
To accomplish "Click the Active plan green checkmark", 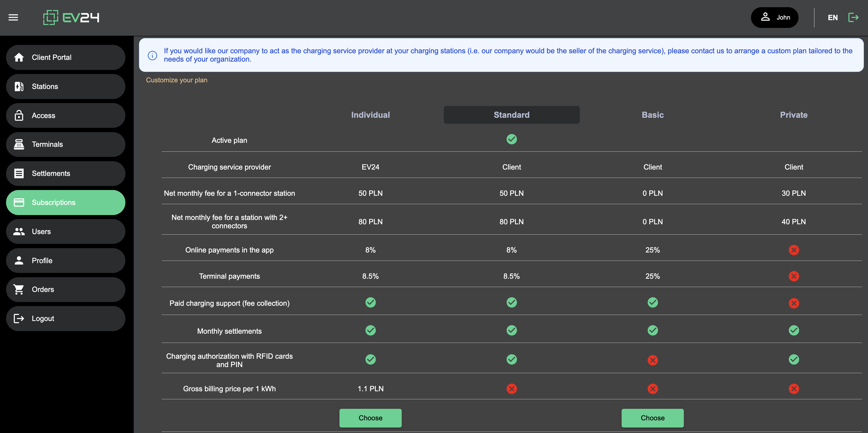I will (511, 139).
